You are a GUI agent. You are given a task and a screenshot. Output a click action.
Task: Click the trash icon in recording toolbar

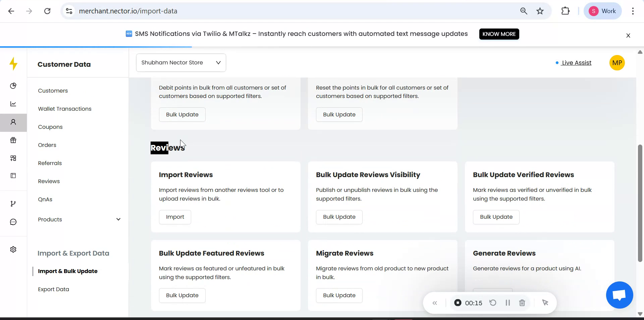point(522,303)
